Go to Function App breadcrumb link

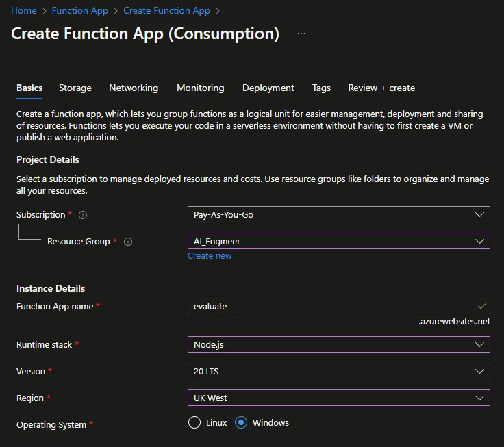point(80,10)
